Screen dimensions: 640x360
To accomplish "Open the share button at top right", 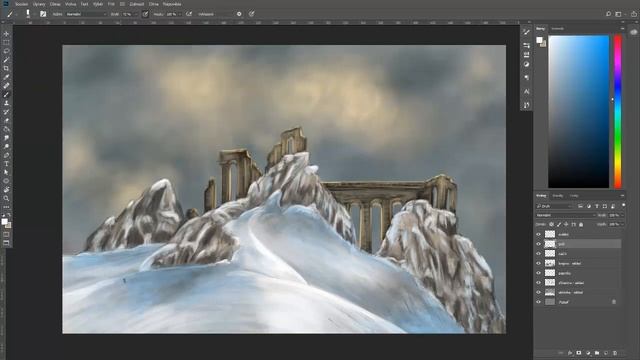I will pyautogui.click(x=634, y=14).
